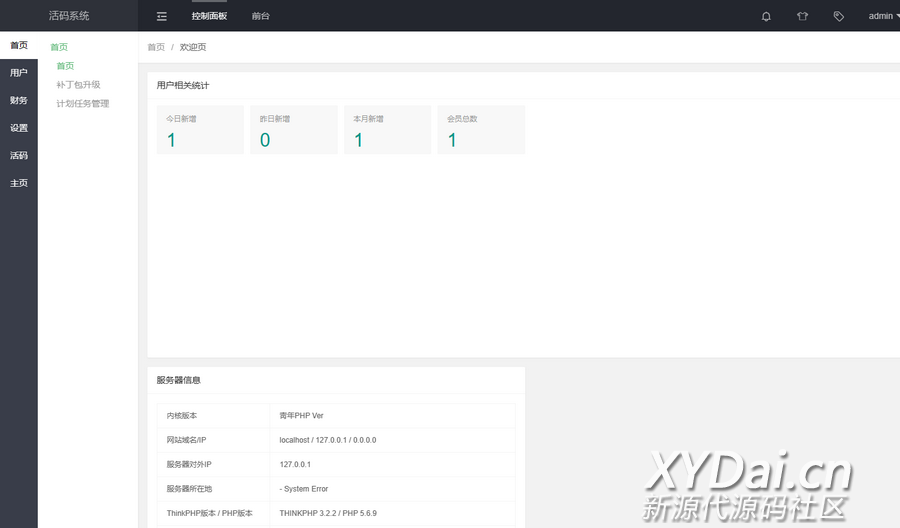Open 活码 section in sidebar
This screenshot has width=900, height=528.
19,155
